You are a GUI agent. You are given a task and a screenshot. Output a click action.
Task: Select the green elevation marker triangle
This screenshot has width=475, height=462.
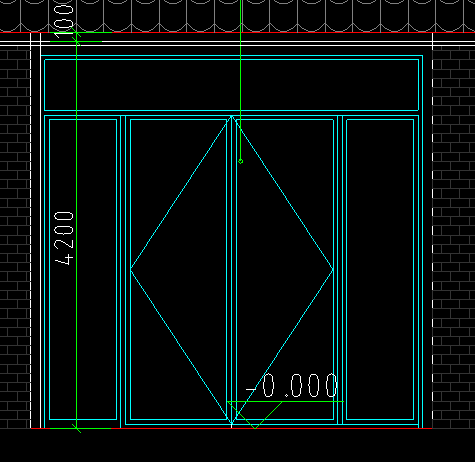[255, 415]
